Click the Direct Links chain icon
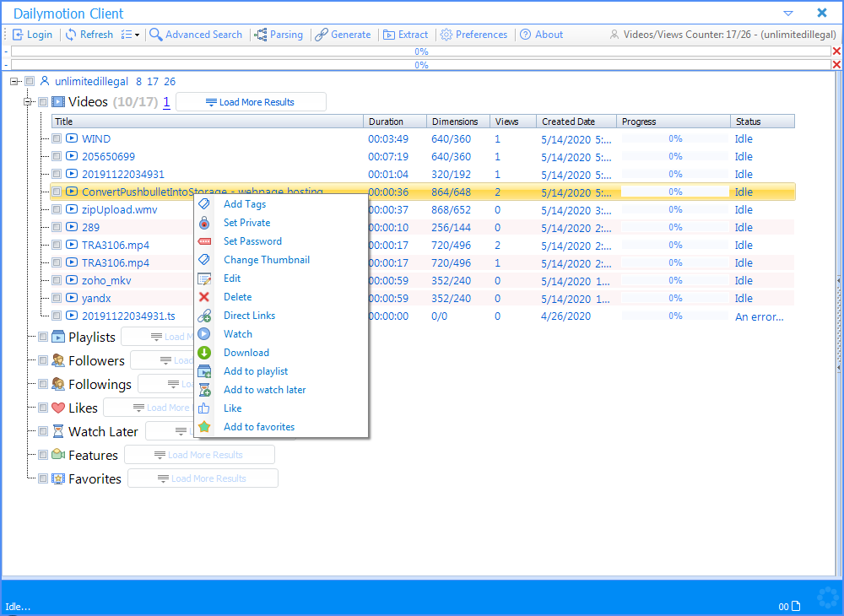 tap(204, 316)
